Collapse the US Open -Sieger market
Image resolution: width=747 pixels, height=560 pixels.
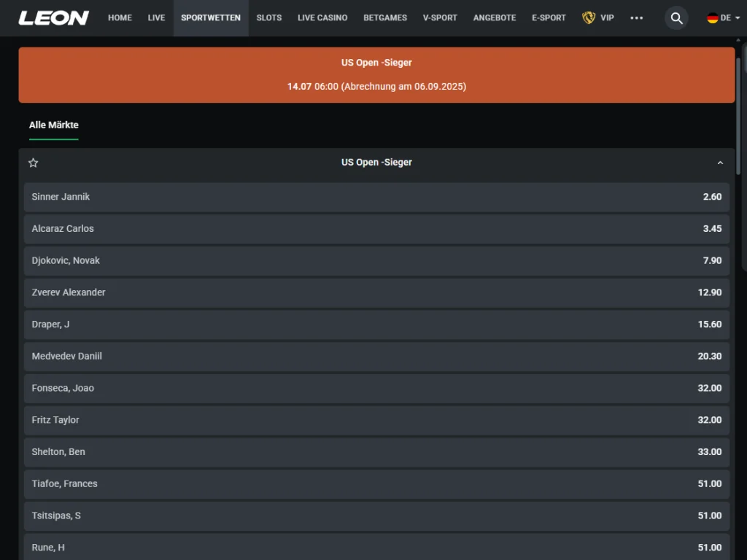720,163
